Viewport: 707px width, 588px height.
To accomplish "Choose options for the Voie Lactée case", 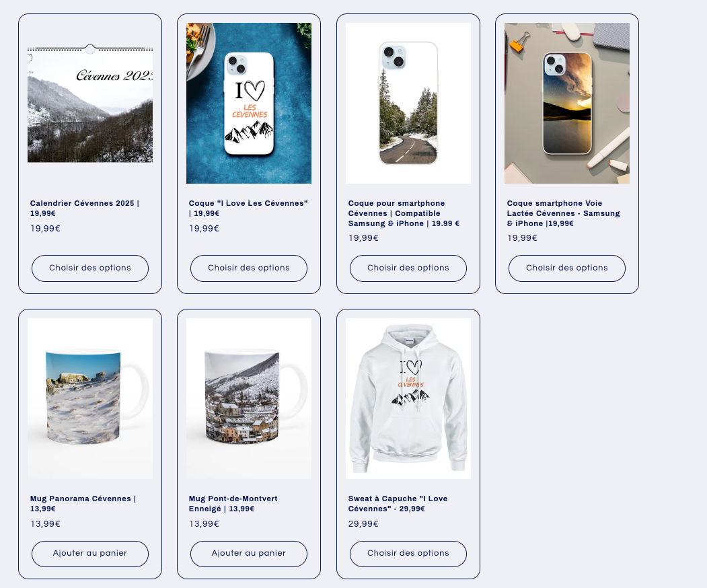I will pos(567,268).
